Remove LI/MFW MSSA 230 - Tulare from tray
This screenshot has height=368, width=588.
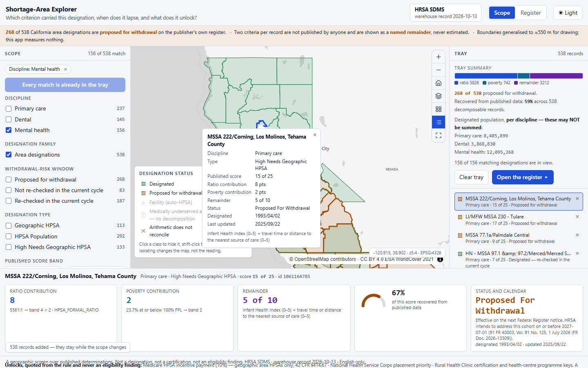(x=577, y=217)
